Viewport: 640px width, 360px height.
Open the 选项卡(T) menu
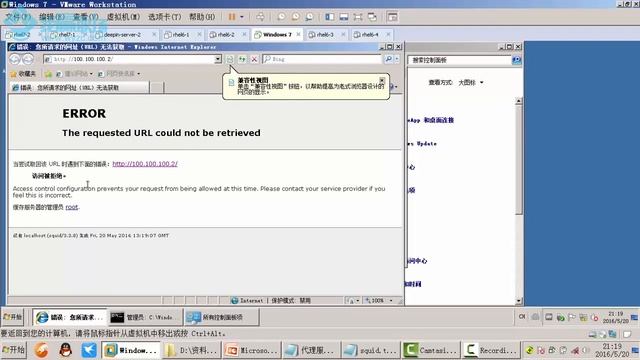164,17
